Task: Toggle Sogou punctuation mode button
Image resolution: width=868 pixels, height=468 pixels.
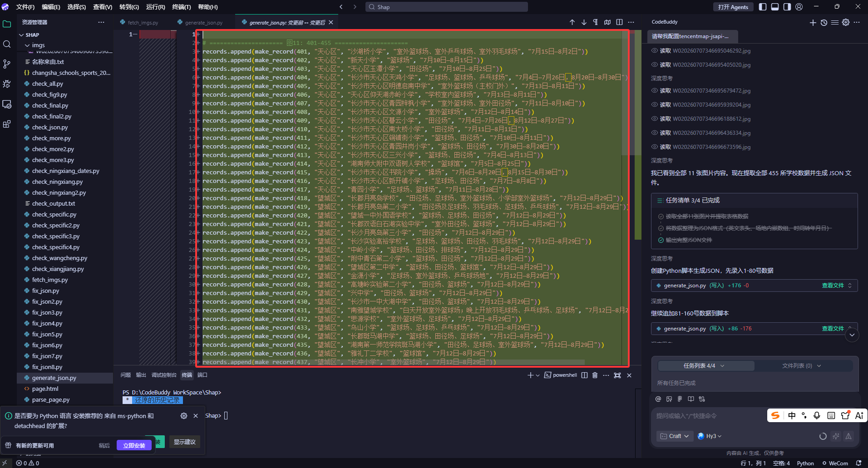Action: tap(804, 415)
